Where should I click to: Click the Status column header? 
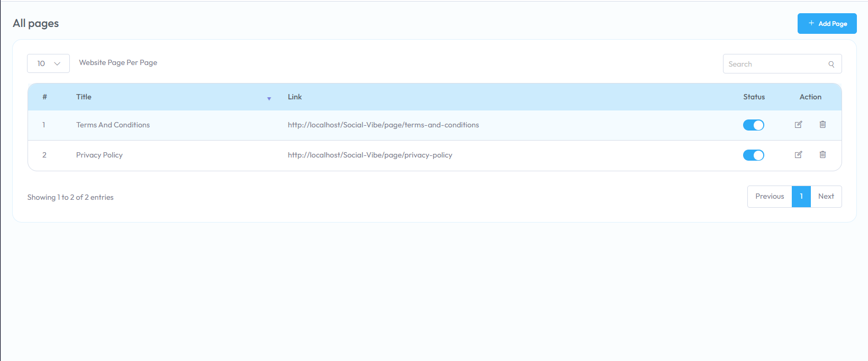[x=754, y=97]
